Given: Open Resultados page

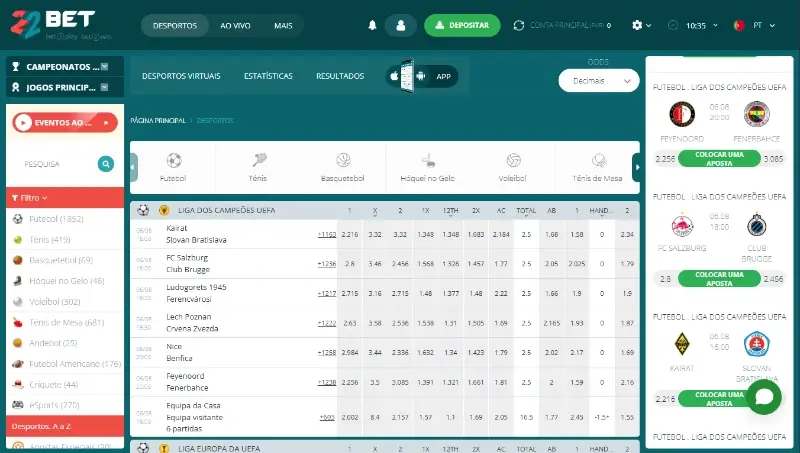Looking at the screenshot, I should tap(340, 76).
